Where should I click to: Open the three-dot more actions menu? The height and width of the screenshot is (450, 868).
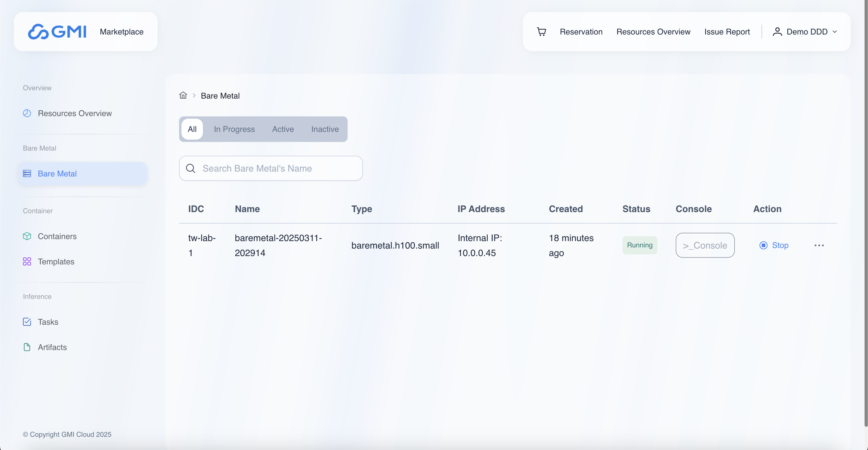[819, 245]
